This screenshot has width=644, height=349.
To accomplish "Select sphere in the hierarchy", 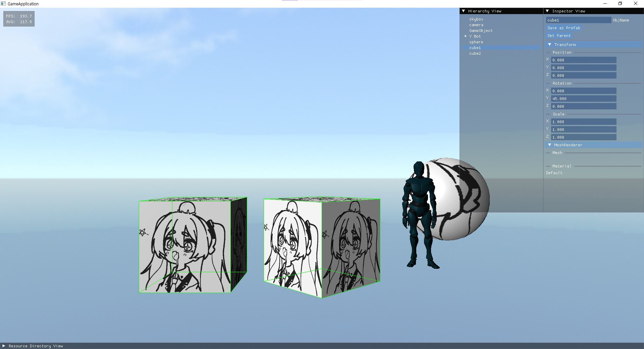I will 476,42.
